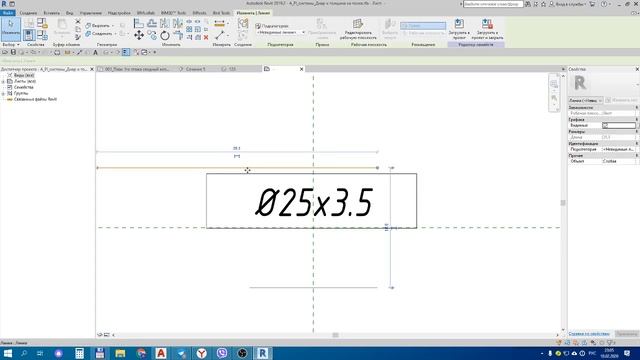Screen dimensions: 640x360
Task: Open the Customize Quick Access Toolbar arrow
Action: [x=155, y=52]
